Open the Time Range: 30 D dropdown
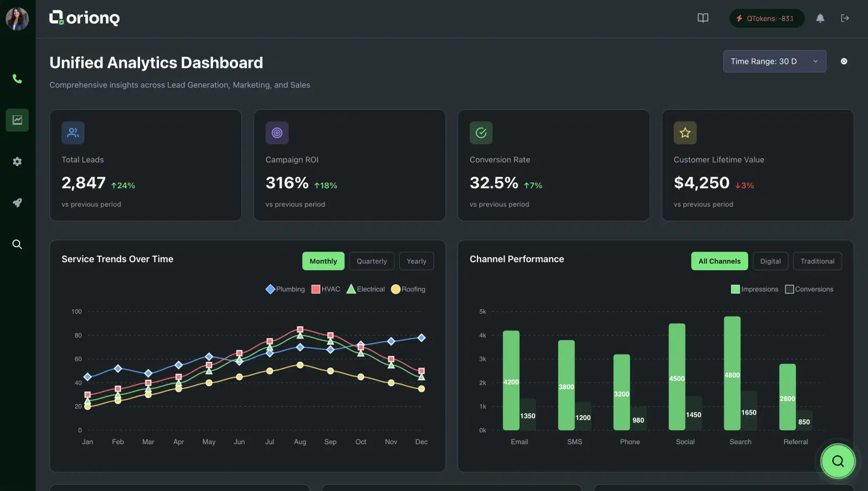Screen dimensions: 868x491 pyautogui.click(x=774, y=61)
